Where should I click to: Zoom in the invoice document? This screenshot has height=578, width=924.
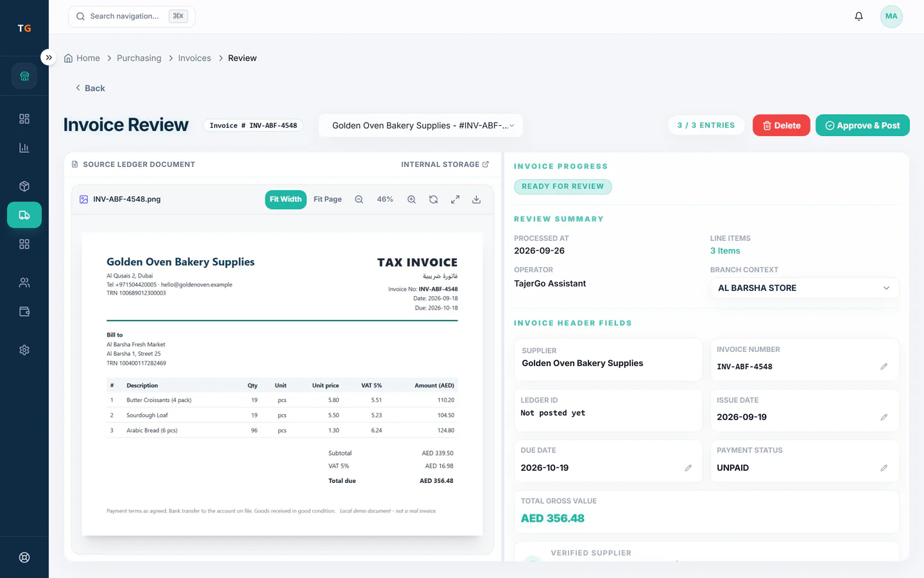[x=411, y=200]
